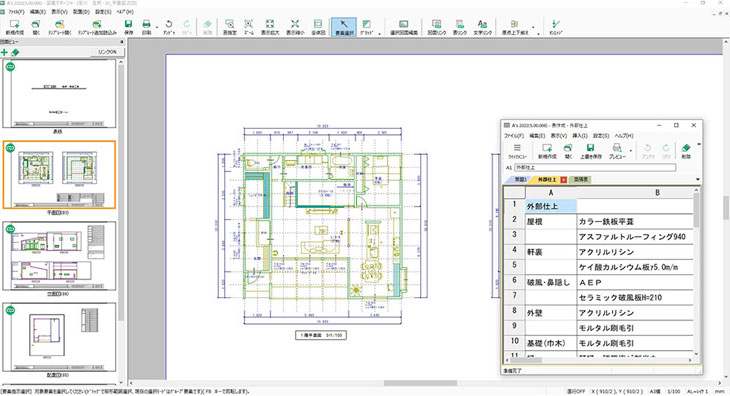The image size is (730, 396).
Task: Open the グリッド dropdown arrow
Action: pyautogui.click(x=379, y=34)
